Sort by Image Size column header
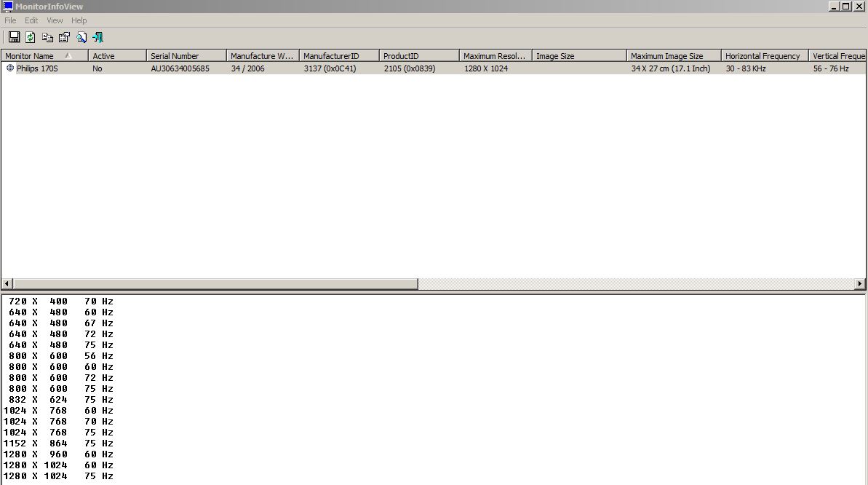Image resolution: width=868 pixels, height=485 pixels. coord(580,56)
